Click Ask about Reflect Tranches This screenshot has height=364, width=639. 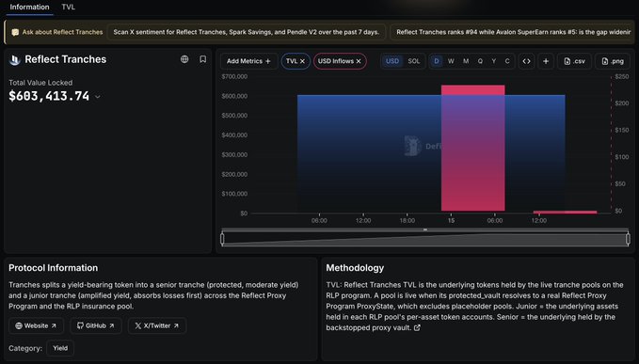pos(57,32)
